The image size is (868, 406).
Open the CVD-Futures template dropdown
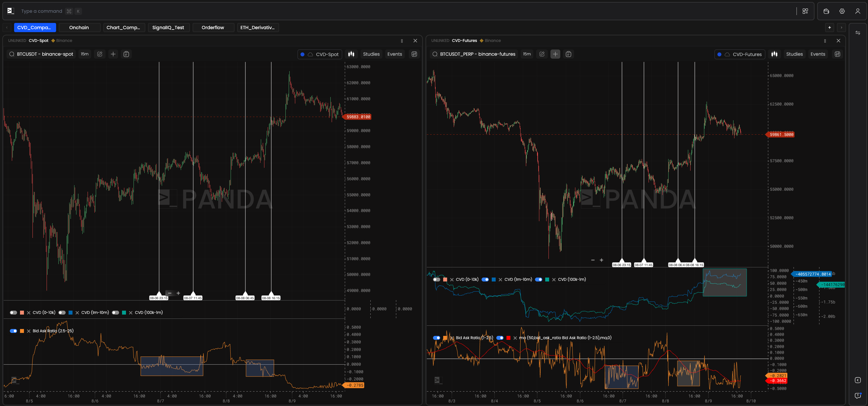tap(740, 54)
